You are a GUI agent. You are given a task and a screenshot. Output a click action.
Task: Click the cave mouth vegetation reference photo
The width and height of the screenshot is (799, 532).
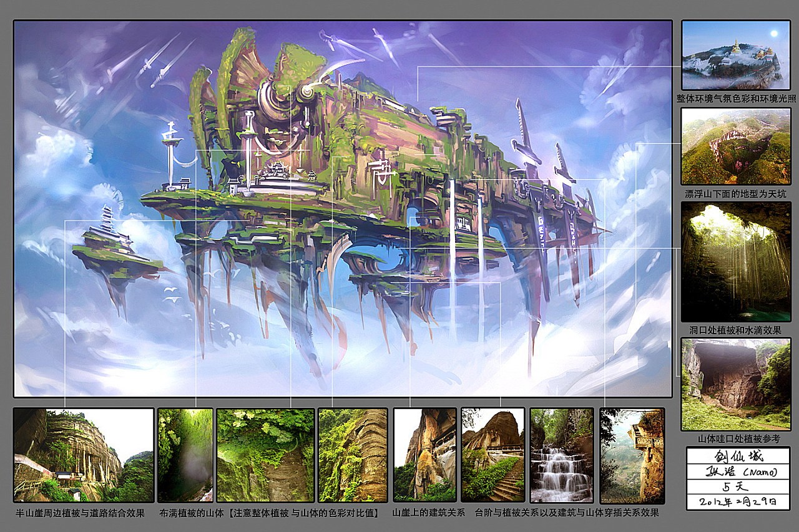pyautogui.click(x=735, y=384)
